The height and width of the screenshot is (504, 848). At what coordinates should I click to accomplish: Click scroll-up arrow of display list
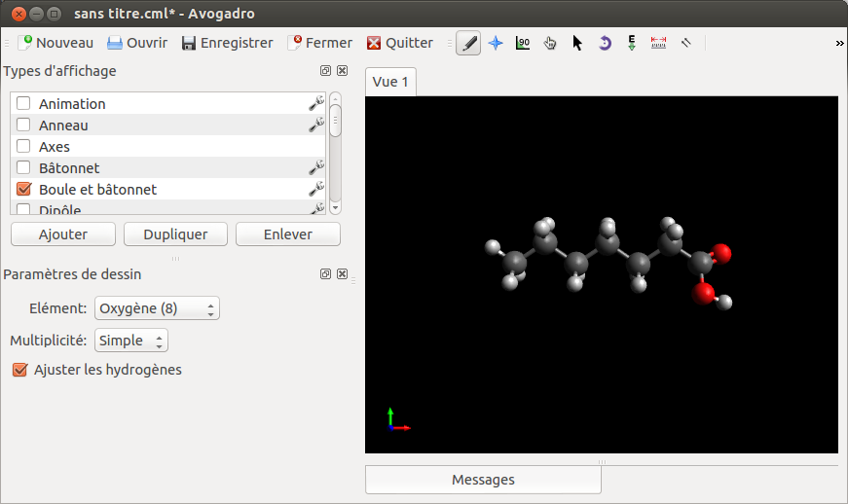[335, 98]
